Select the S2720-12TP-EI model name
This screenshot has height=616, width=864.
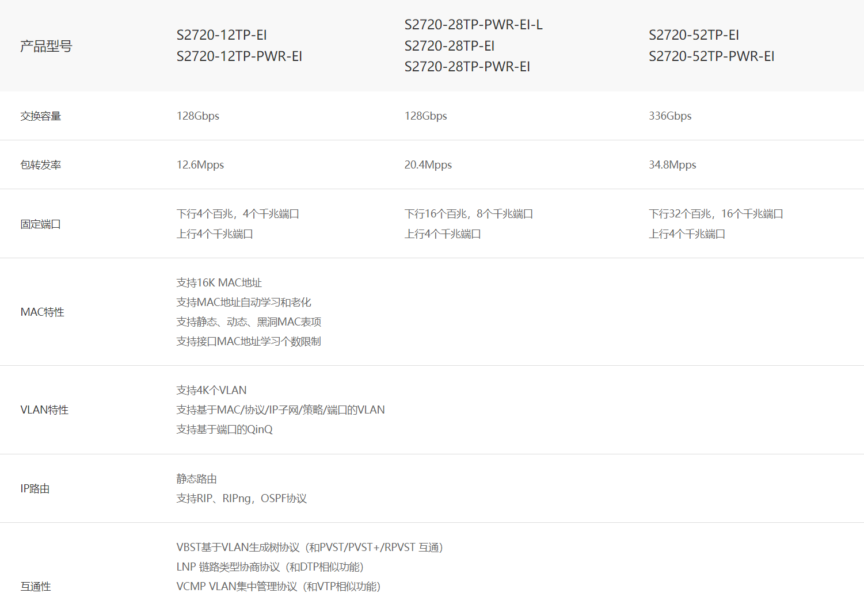222,35
